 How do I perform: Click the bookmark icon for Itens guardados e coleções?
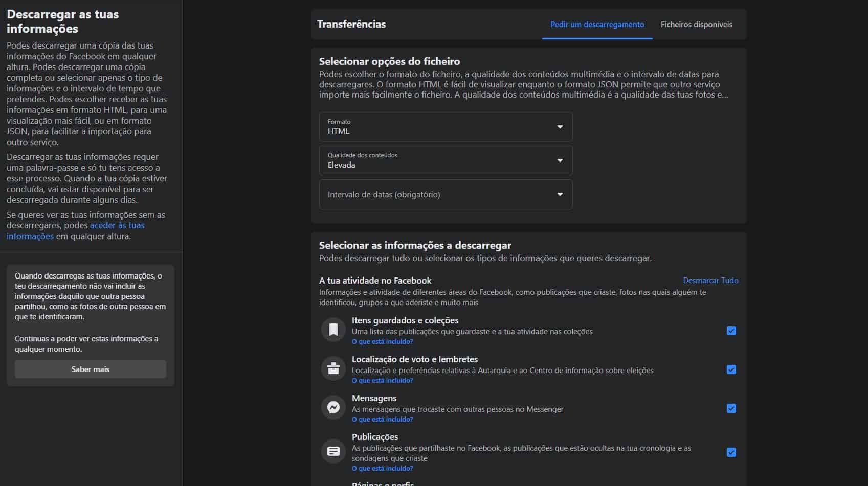pyautogui.click(x=333, y=330)
